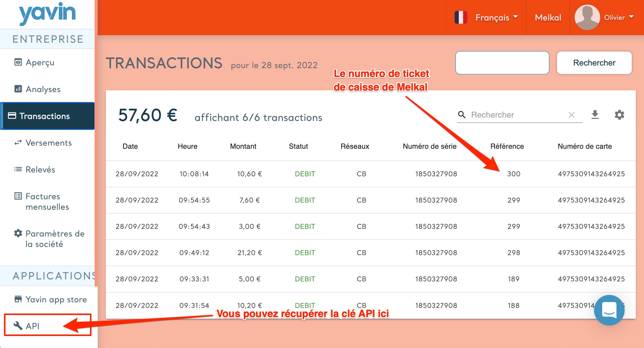Open the Aperçu overview page
Viewport: 644px width, 348px height.
pos(40,62)
